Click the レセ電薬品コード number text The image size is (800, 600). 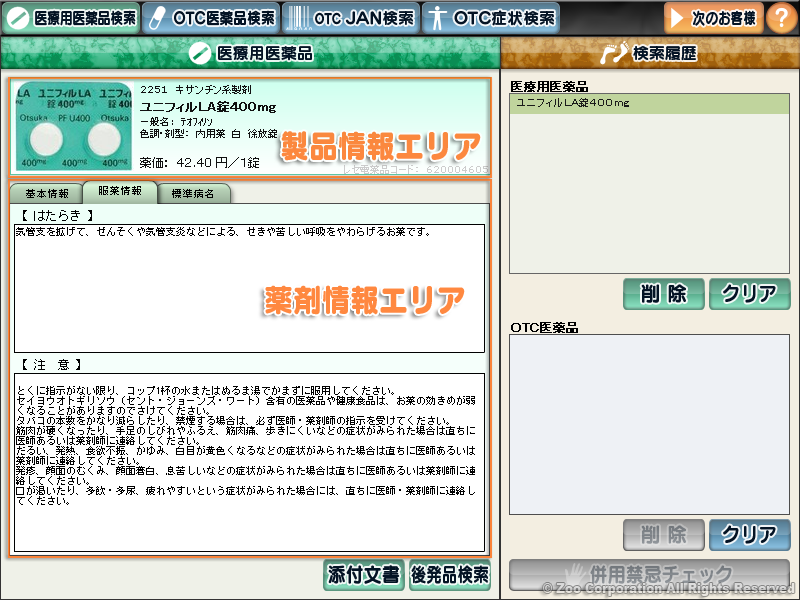click(x=415, y=169)
